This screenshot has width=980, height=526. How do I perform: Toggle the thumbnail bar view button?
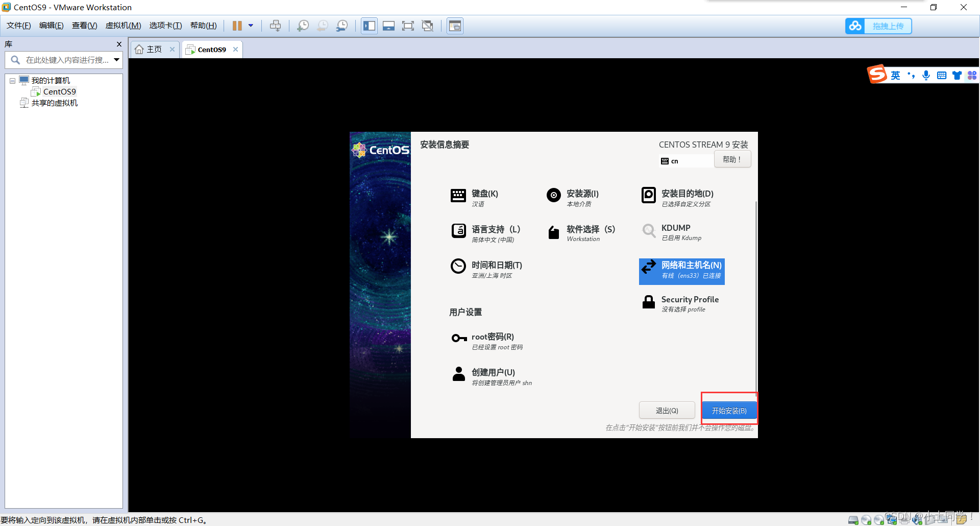388,26
